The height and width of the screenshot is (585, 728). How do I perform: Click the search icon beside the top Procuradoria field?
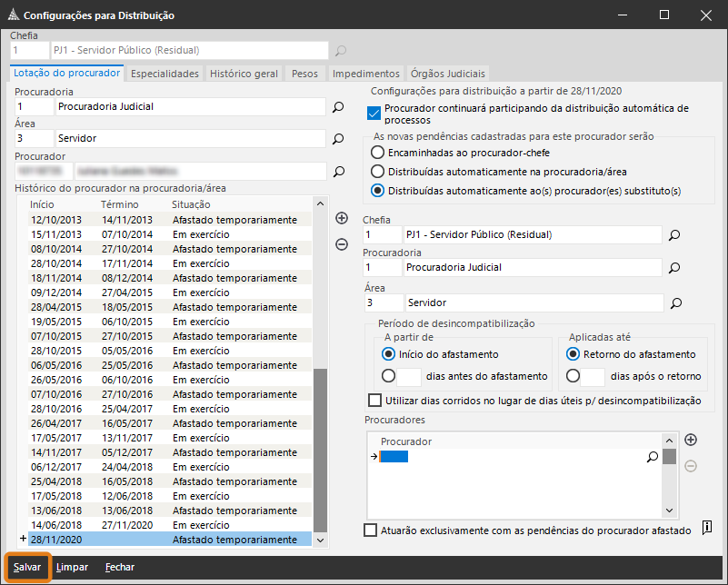click(x=338, y=107)
